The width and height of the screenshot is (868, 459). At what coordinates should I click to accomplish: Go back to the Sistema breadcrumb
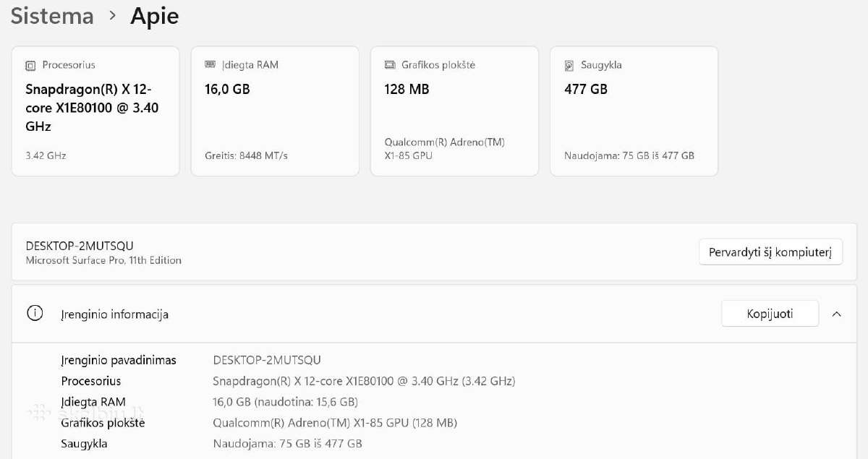pyautogui.click(x=52, y=16)
